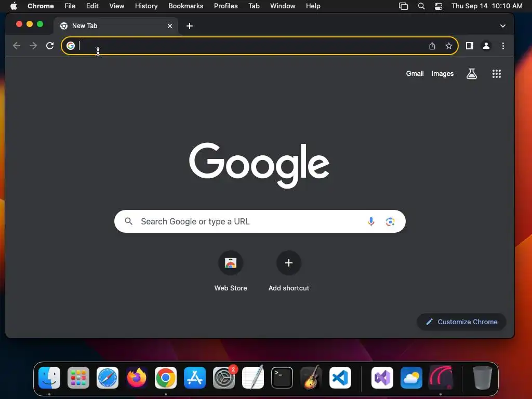Open the Web Store shortcut
Screen dimensions: 532x399
tap(230, 263)
